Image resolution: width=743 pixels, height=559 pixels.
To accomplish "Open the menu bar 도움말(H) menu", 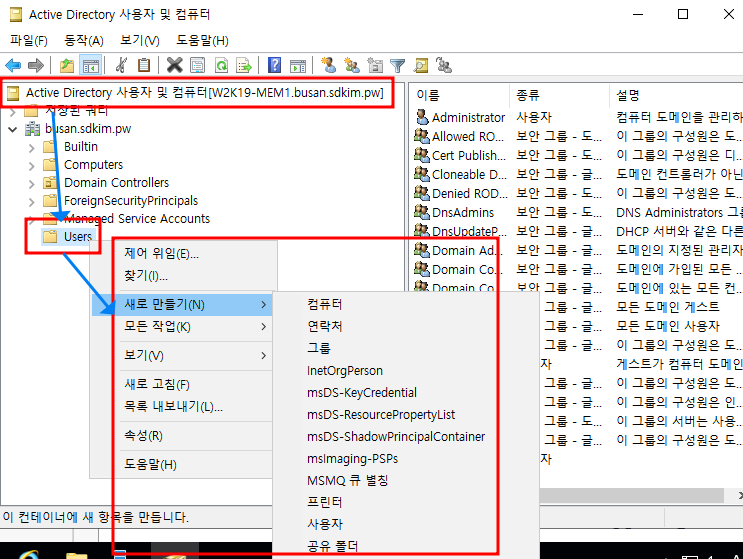I will pos(202,41).
